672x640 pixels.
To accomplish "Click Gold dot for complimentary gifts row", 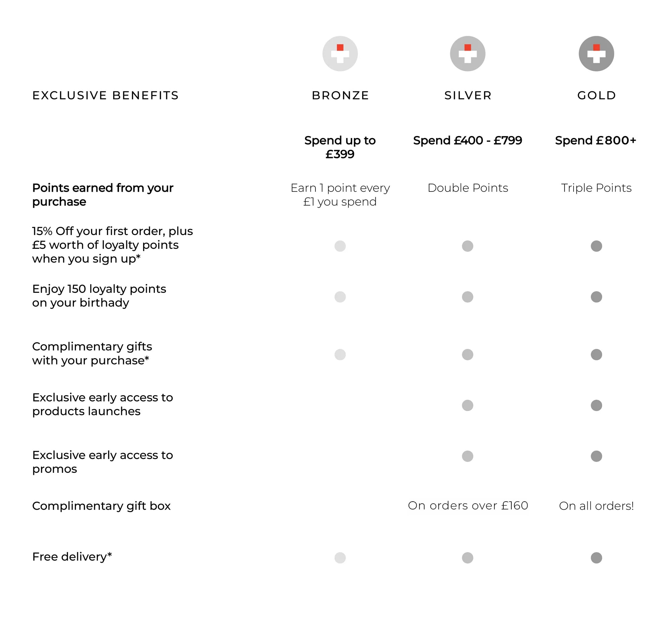I will pyautogui.click(x=596, y=355).
